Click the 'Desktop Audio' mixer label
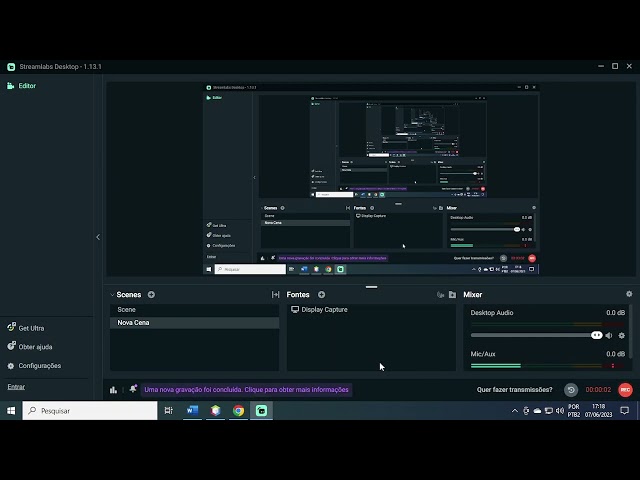Viewport: 640px width, 480px height. tap(491, 313)
